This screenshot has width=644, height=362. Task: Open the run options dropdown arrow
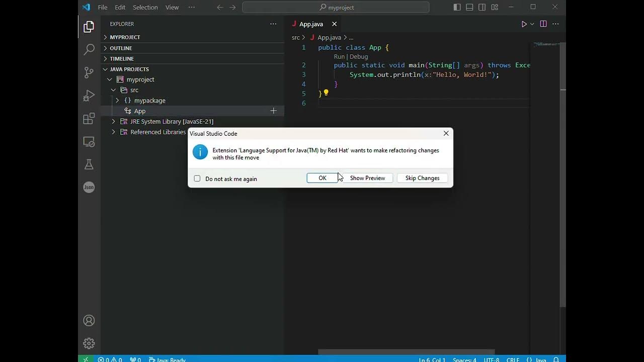[532, 24]
